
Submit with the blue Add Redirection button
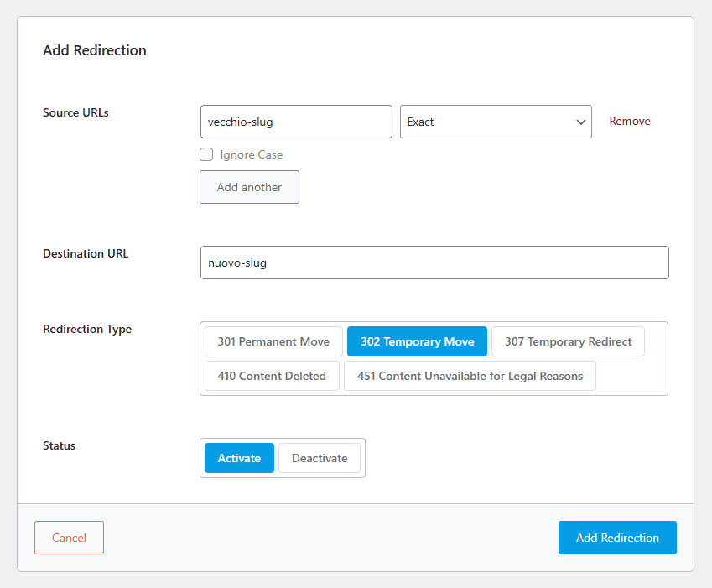[x=617, y=538]
